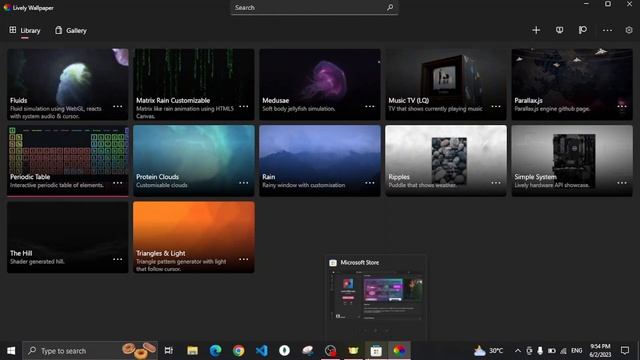Click the Lively Wallpaper taskbar icon
This screenshot has width=640, height=360.
(x=399, y=351)
